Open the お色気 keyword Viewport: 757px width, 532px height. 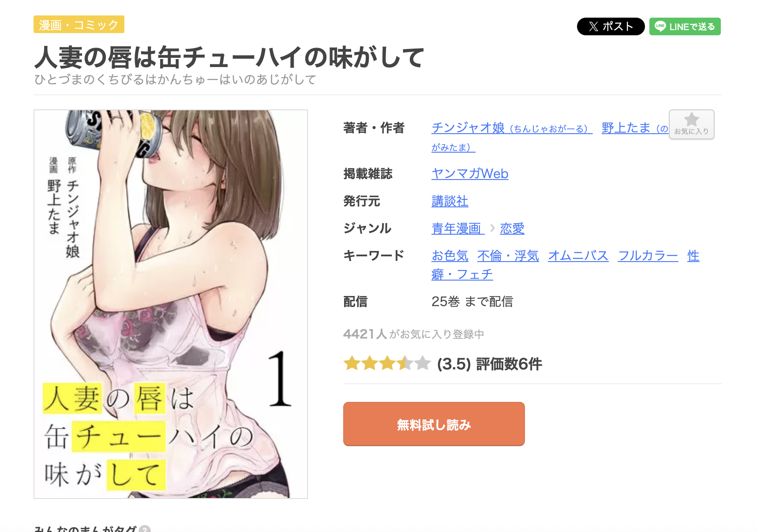pyautogui.click(x=450, y=256)
